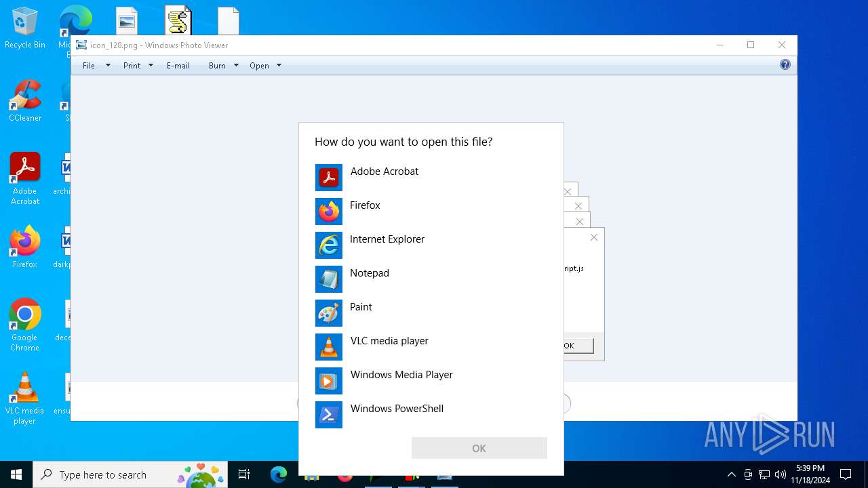This screenshot has width=868, height=488.
Task: Click the VLC media player label in the list
Action: tap(389, 341)
